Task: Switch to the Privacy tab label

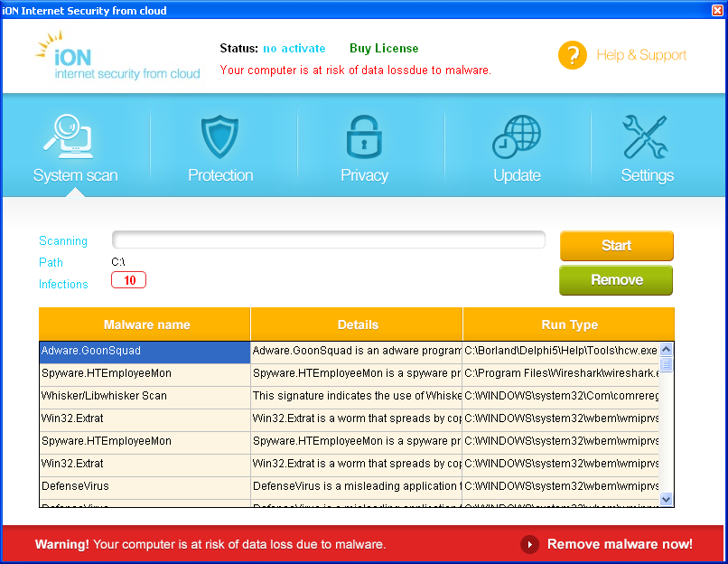Action: click(364, 175)
